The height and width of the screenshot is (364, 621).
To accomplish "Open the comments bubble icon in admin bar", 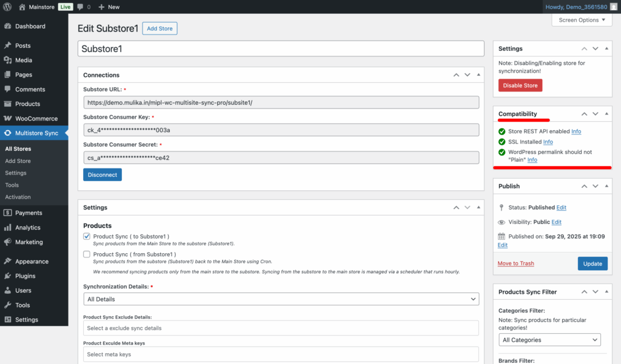I will [x=81, y=7].
